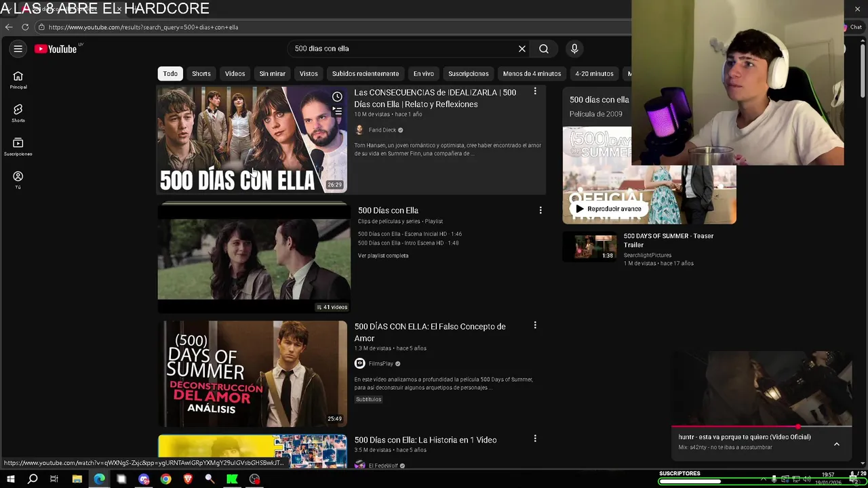Open the Deconstrucción del Amor thumbnail

coord(252,373)
